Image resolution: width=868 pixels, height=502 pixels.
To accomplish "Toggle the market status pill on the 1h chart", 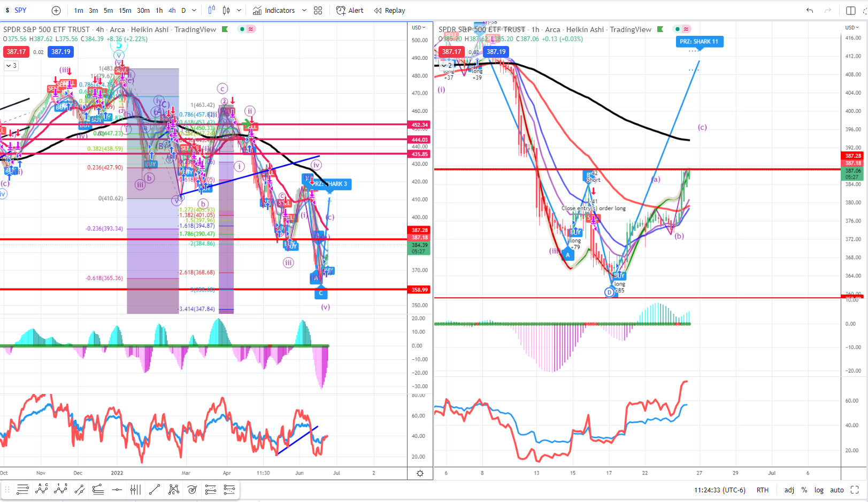I will 682,29.
